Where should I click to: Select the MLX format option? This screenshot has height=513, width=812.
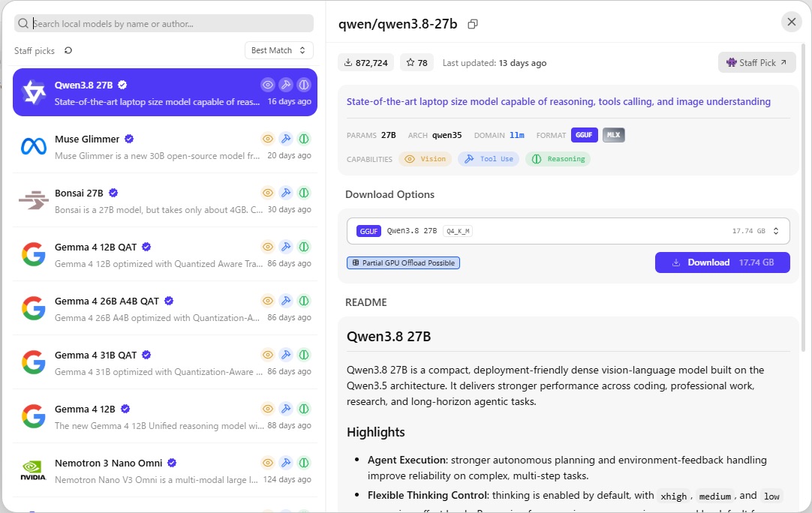pyautogui.click(x=614, y=135)
